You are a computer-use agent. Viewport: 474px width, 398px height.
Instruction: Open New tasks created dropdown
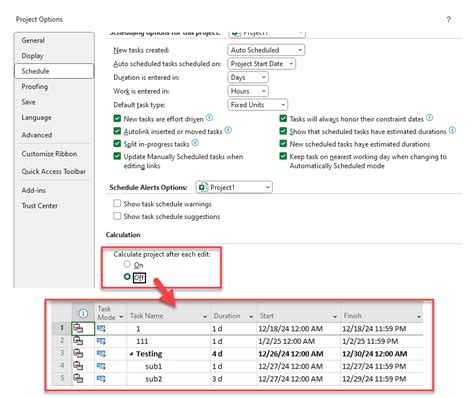pos(266,50)
